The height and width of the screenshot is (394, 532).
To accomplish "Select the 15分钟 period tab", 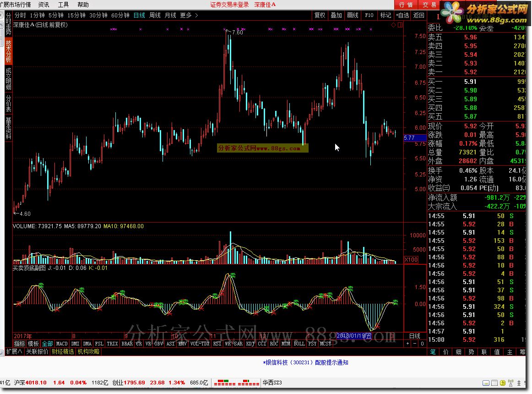I will 76,15.
